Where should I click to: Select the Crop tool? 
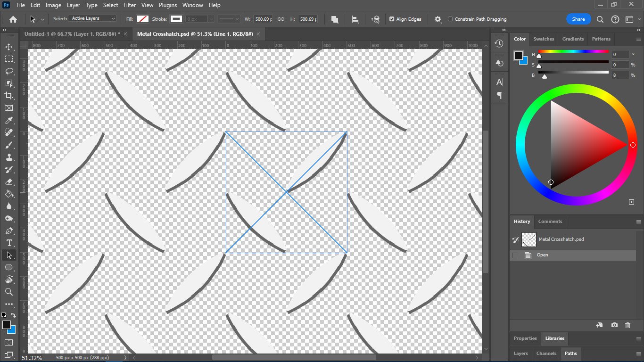[8, 96]
